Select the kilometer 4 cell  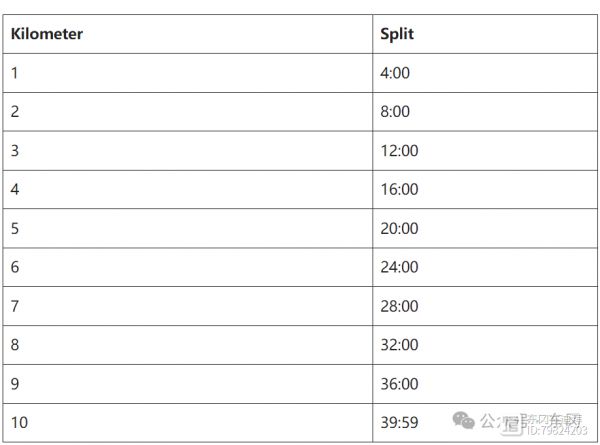tap(188, 189)
